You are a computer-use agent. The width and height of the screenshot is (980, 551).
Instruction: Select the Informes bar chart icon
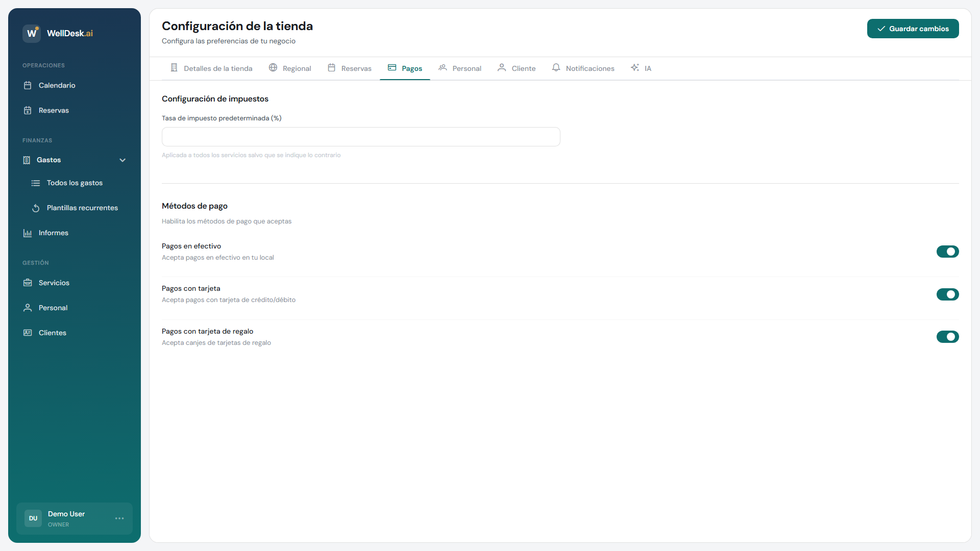[x=28, y=233]
